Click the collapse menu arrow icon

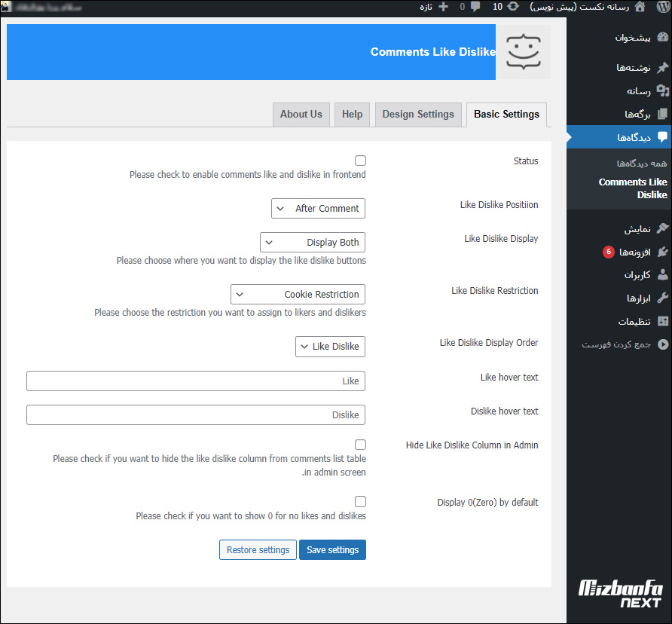[662, 344]
